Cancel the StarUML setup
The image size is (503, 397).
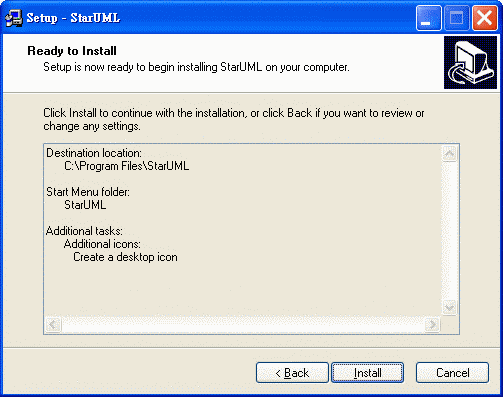(x=452, y=373)
